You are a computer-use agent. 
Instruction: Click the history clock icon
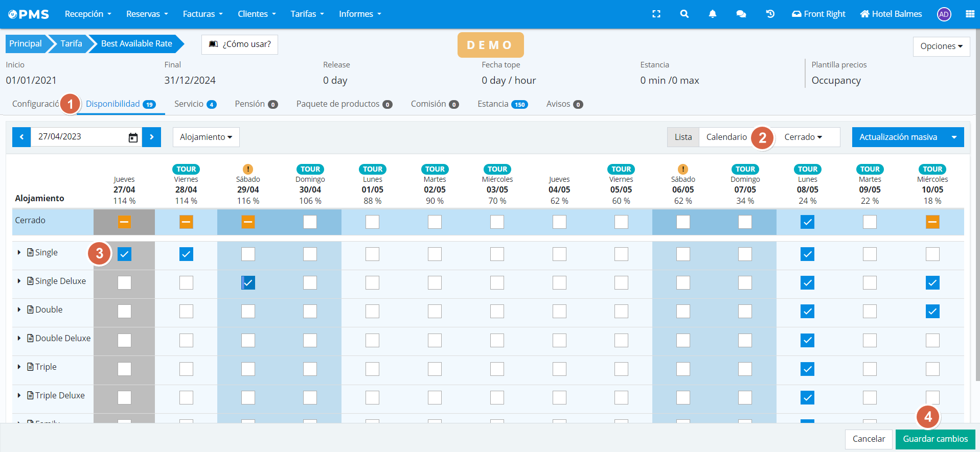tap(770, 14)
